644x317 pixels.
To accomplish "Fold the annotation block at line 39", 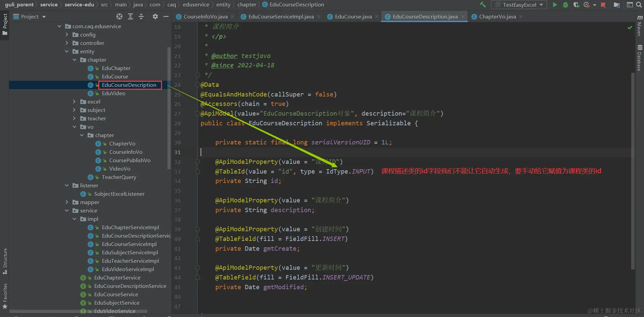I will pyautogui.click(x=198, y=229).
